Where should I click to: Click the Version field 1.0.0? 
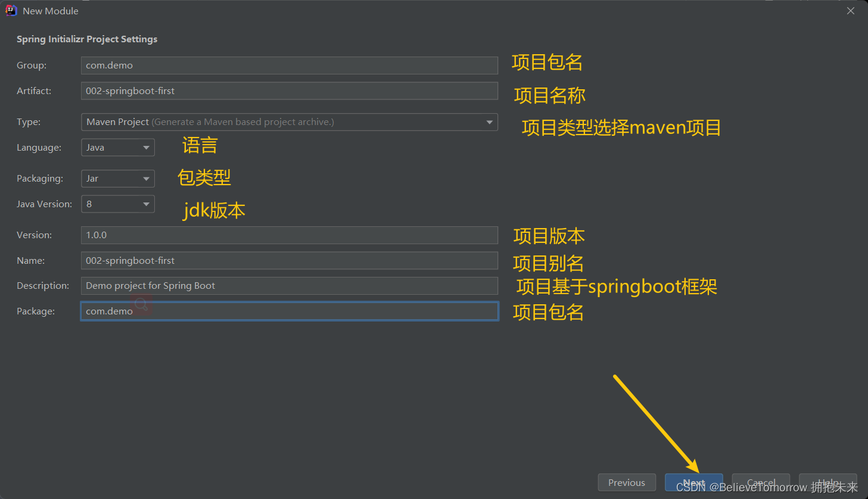pyautogui.click(x=290, y=235)
